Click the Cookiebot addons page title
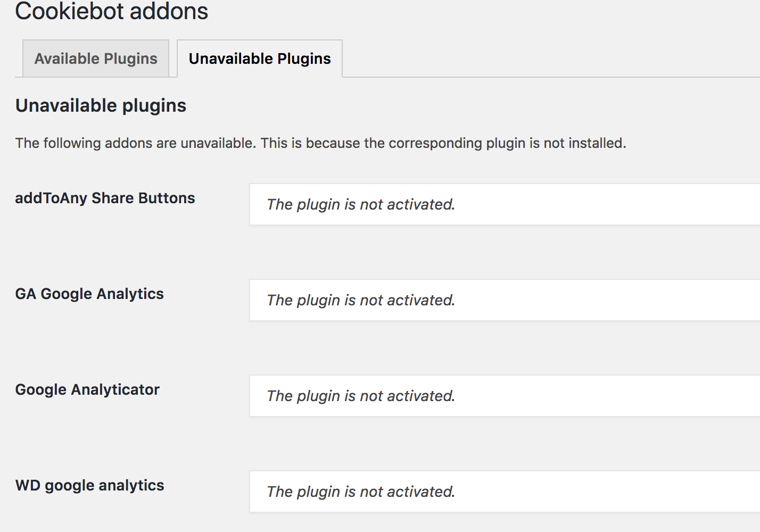Screen dimensions: 760x532 pyautogui.click(x=112, y=11)
